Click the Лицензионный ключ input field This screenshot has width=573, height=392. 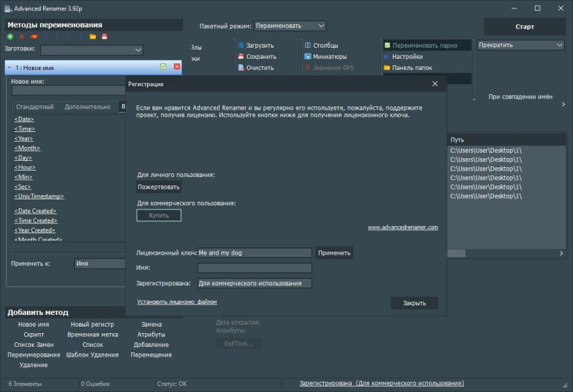tap(255, 253)
